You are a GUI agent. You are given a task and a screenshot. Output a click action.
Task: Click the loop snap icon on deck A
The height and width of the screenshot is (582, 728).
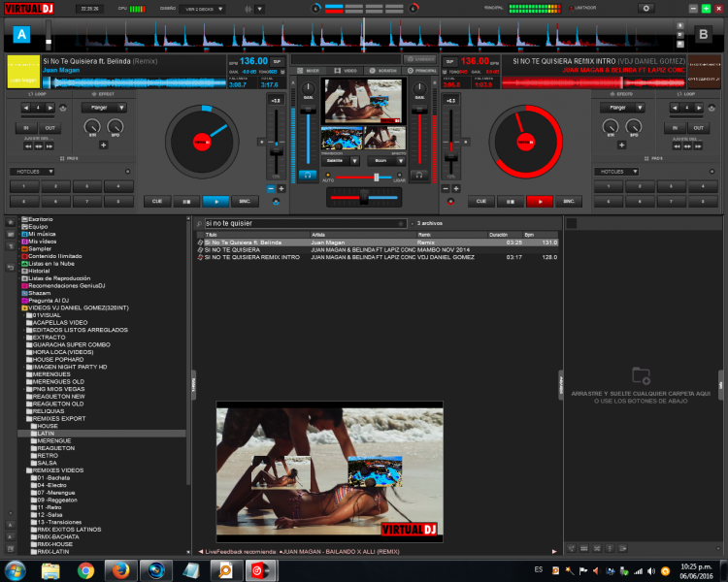[63, 108]
